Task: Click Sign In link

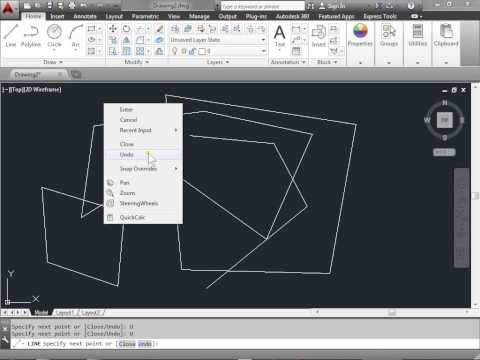Action: [x=333, y=6]
